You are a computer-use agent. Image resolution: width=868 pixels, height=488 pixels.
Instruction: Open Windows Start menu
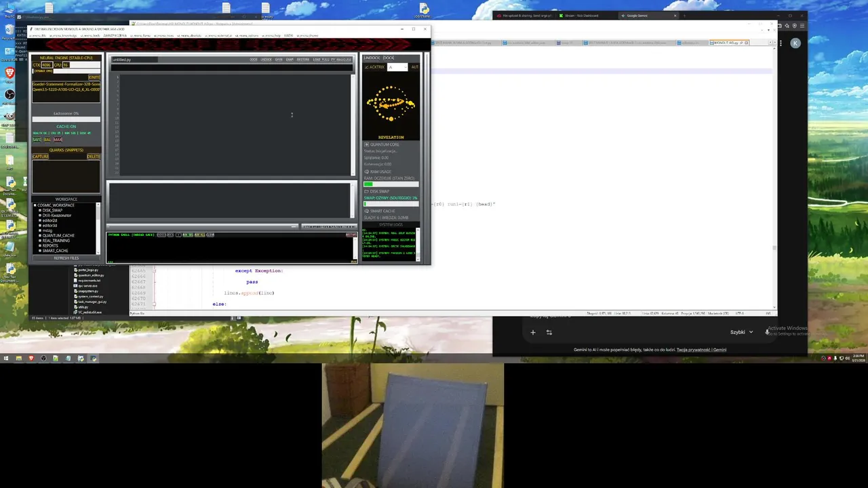[x=6, y=358]
